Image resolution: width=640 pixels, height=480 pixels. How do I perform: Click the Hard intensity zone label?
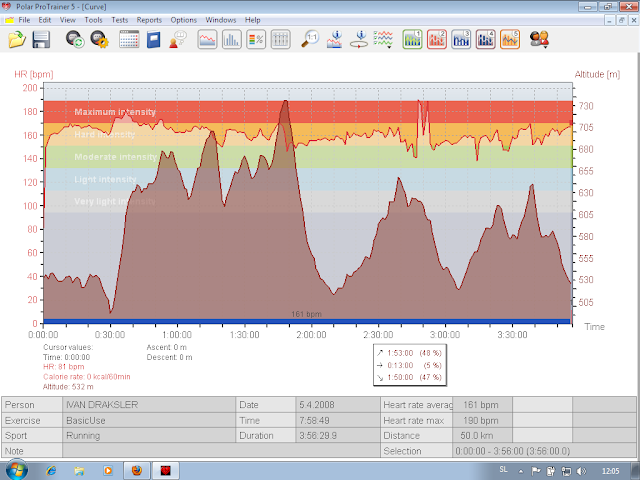click(x=104, y=134)
